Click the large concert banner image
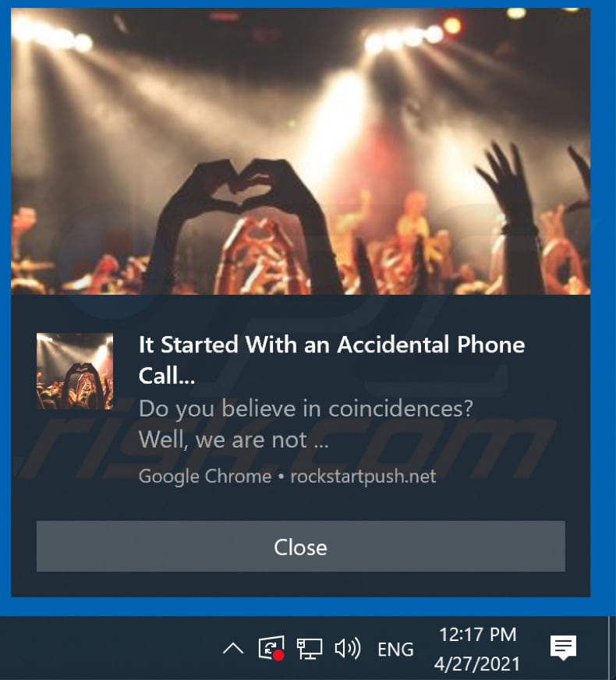Screen dimensions: 616x680 coord(300,151)
